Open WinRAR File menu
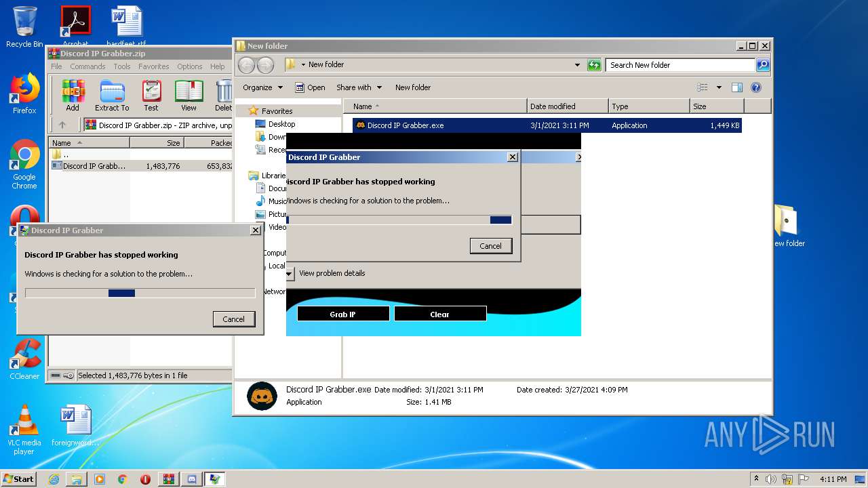Image resolution: width=868 pixels, height=488 pixels. [56, 66]
